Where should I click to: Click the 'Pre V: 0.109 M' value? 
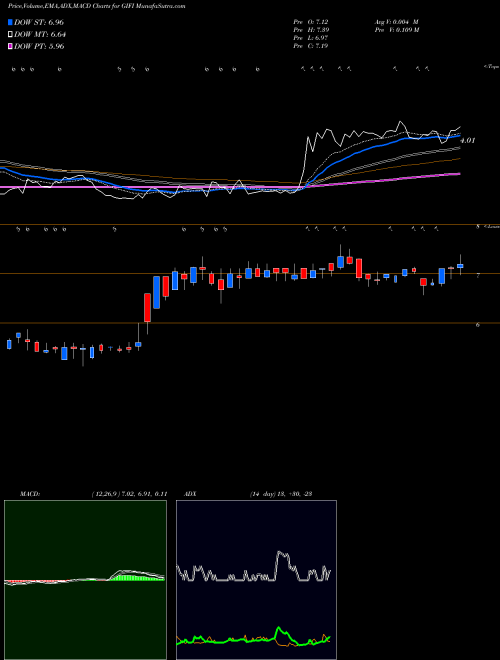coord(396,30)
